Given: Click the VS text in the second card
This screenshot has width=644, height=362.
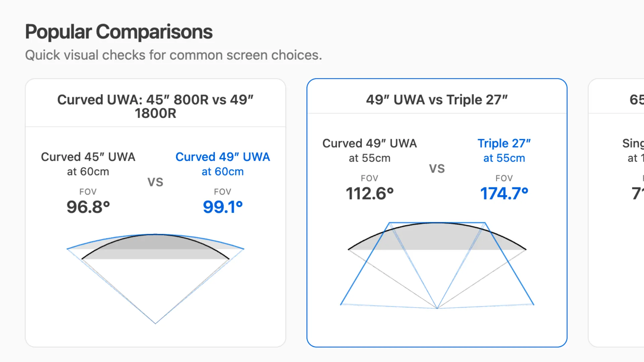Looking at the screenshot, I should click(x=437, y=169).
